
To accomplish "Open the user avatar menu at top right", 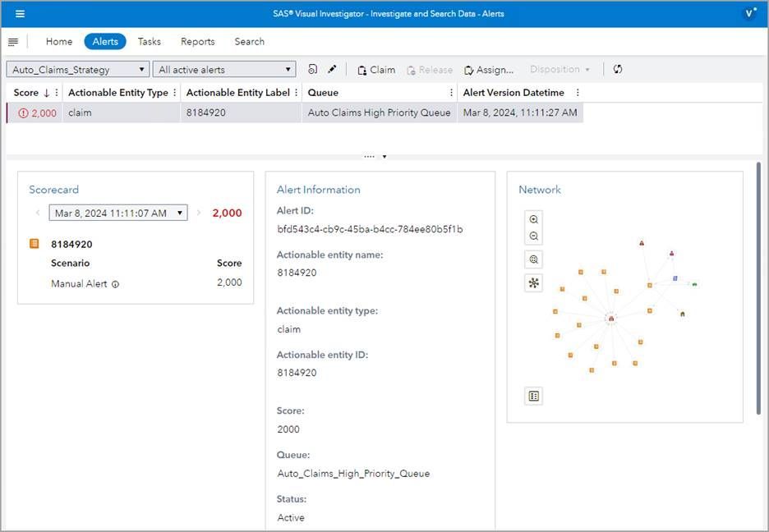I will point(749,14).
